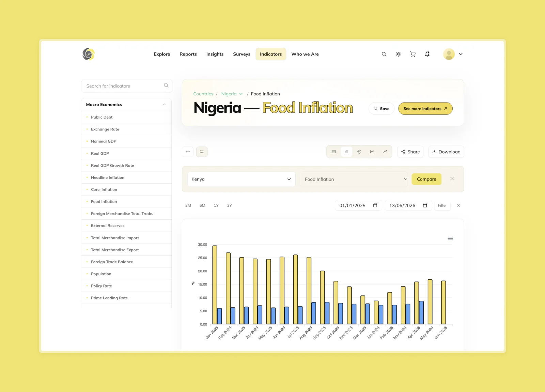Clear the date filter with X icon

tap(458, 205)
